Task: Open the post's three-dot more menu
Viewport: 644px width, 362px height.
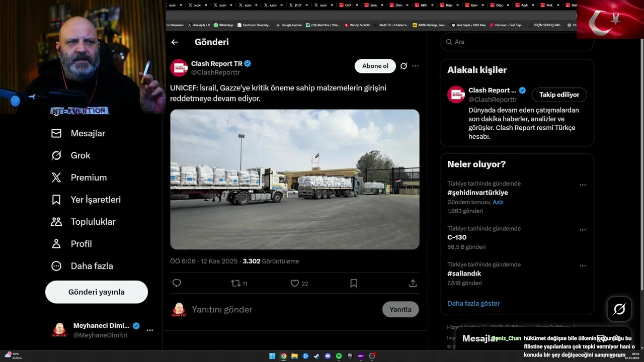Action: click(415, 66)
